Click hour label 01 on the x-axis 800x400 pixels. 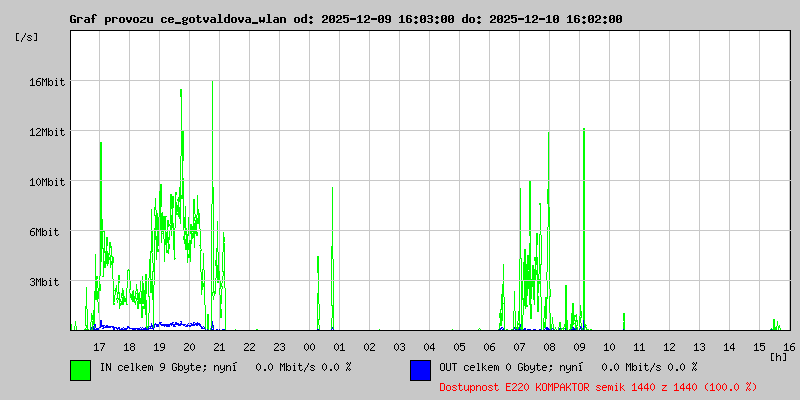[339, 347]
